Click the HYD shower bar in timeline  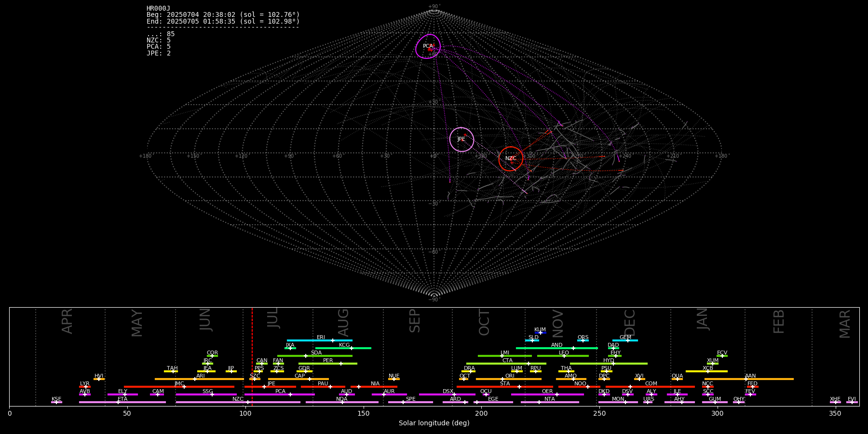tap(609, 364)
